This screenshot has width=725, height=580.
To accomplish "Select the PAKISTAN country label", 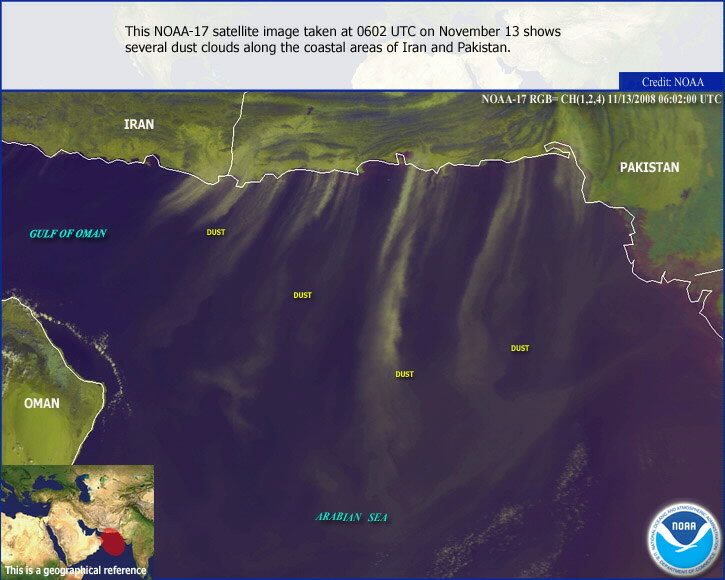I will [649, 167].
